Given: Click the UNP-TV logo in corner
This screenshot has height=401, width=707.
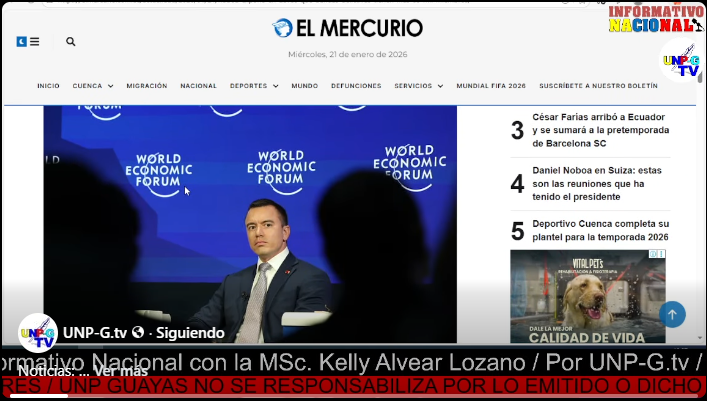Looking at the screenshot, I should [x=680, y=62].
